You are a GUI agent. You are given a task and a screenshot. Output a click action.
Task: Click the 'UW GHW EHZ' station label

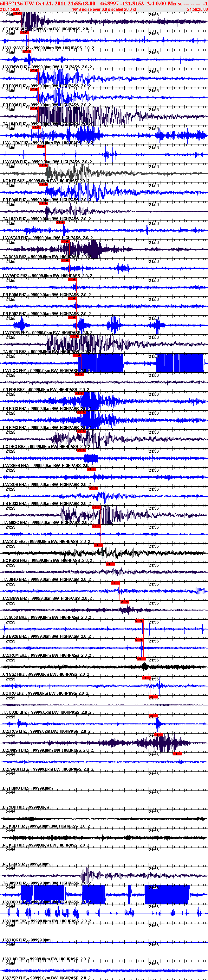pyautogui.click(x=15, y=162)
